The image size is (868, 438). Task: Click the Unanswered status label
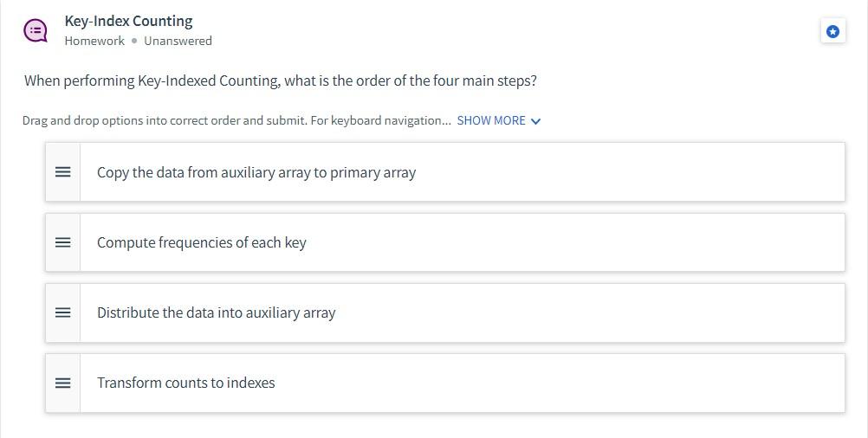pos(178,41)
